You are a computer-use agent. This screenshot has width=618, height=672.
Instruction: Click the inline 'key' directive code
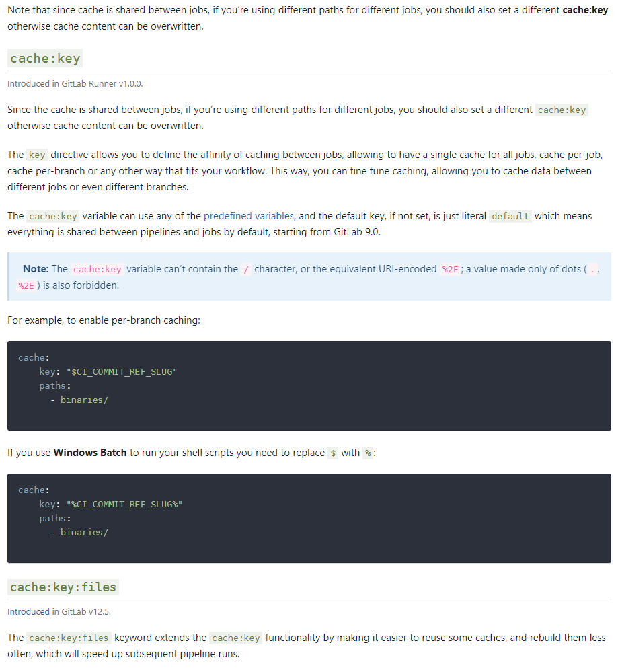(x=37, y=155)
